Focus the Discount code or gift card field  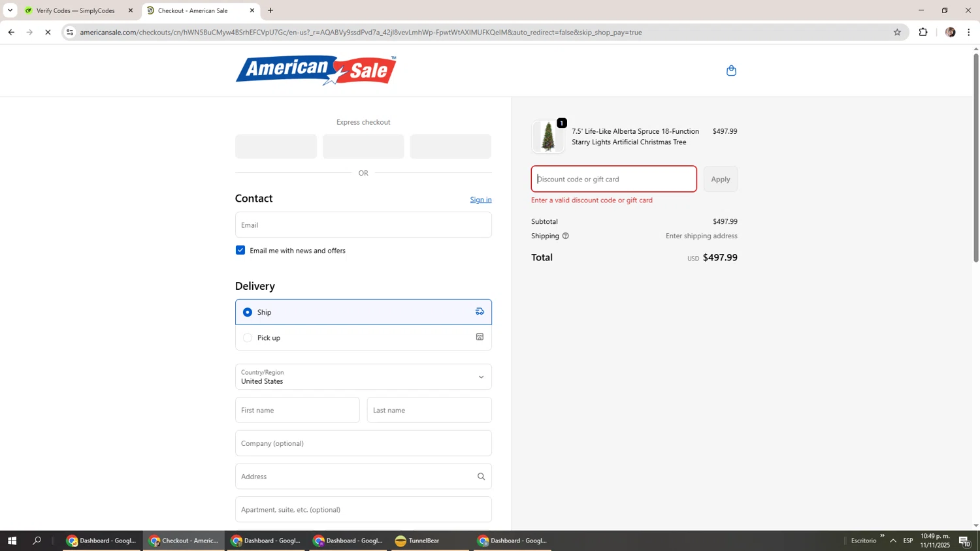point(614,179)
